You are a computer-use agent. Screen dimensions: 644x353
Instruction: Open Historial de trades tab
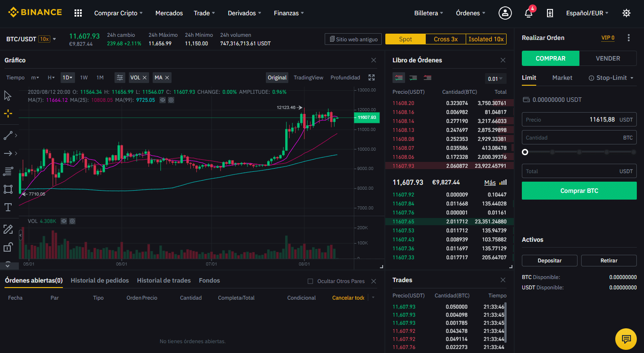click(164, 280)
